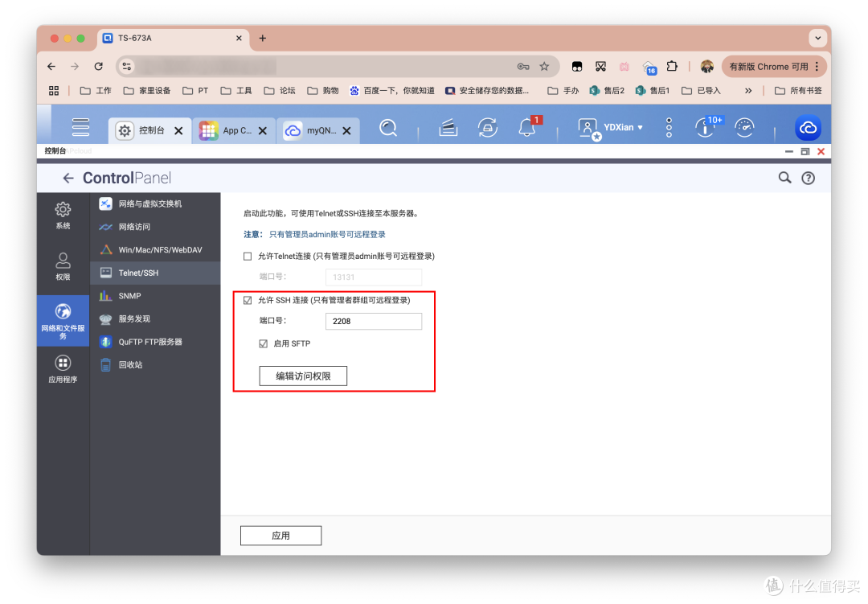868x604 pixels.
Task: Select QuFTP FTP服务器 menu item
Action: (x=155, y=342)
